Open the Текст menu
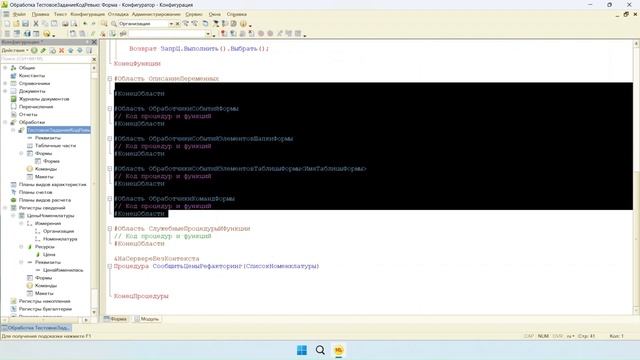 pos(60,14)
